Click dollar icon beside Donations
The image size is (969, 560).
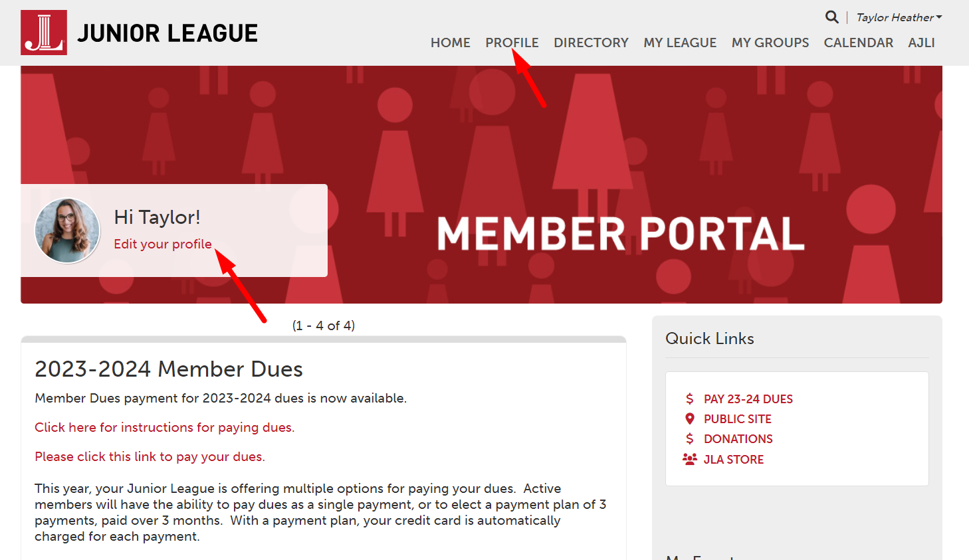click(x=689, y=438)
